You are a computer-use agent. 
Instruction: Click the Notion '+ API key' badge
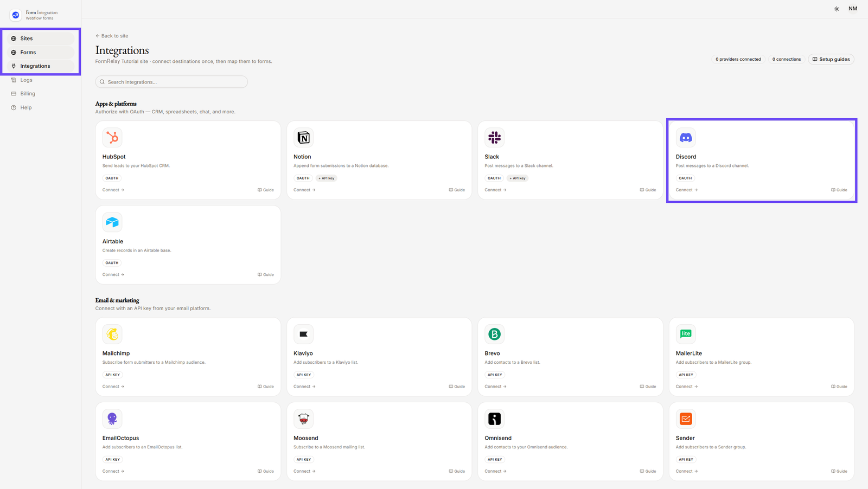click(327, 178)
